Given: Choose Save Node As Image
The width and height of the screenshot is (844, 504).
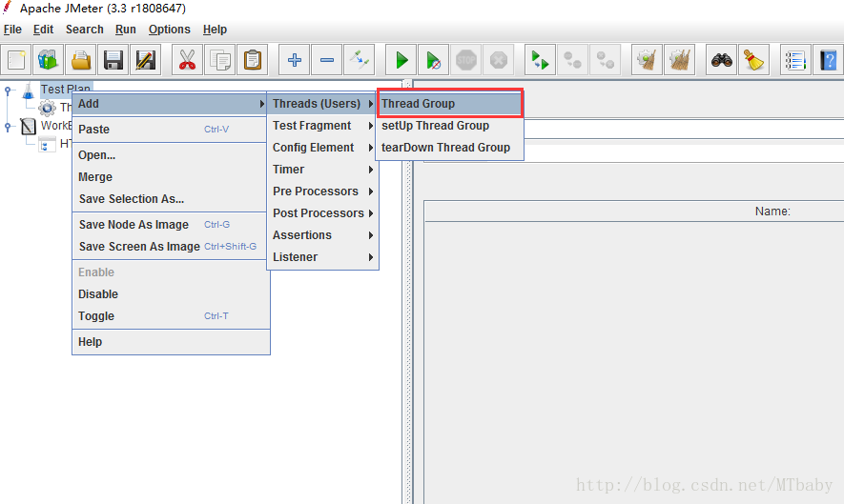Looking at the screenshot, I should point(171,225).
